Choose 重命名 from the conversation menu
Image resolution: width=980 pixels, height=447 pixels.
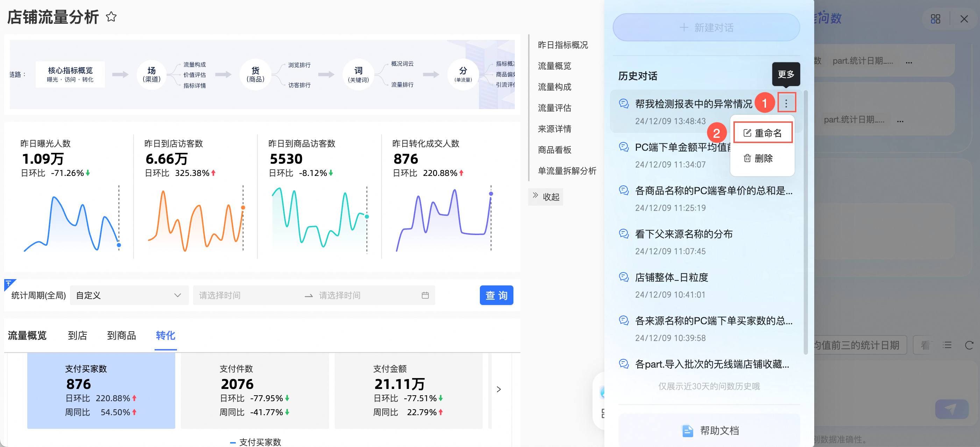click(762, 133)
